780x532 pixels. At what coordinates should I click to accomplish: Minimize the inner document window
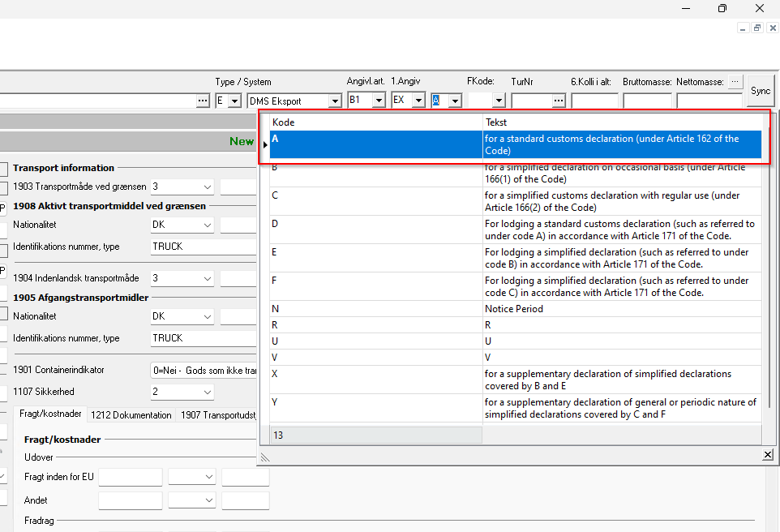click(x=743, y=28)
